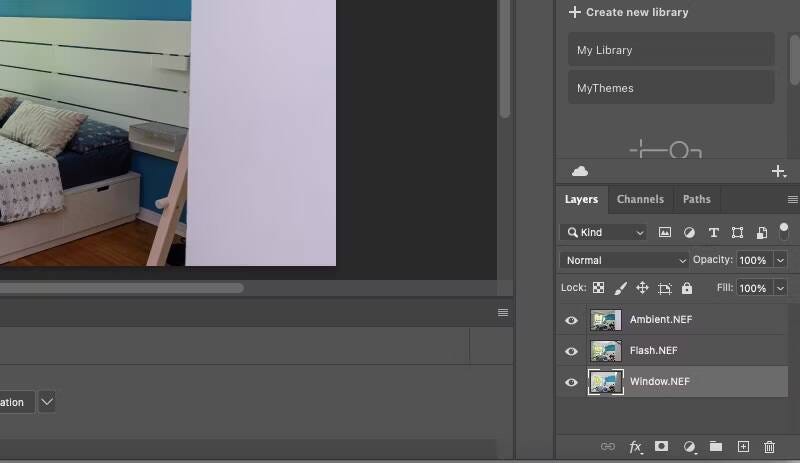Create a new layer with plus icon
Screen dimensions: 800x463
pos(743,447)
